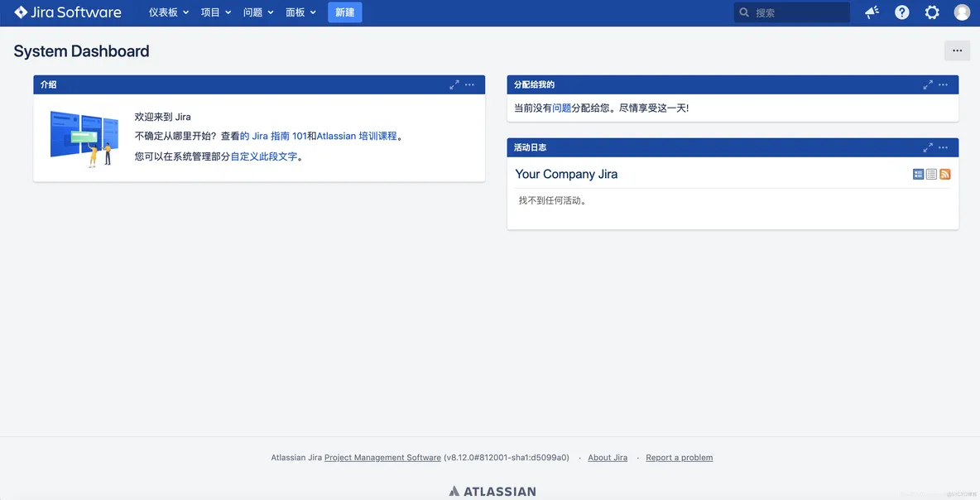
Task: Click the Jira welcome illustration
Action: click(x=84, y=138)
